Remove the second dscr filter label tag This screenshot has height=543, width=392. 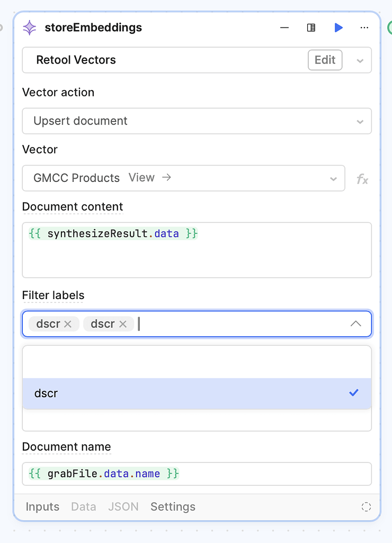pyautogui.click(x=122, y=323)
